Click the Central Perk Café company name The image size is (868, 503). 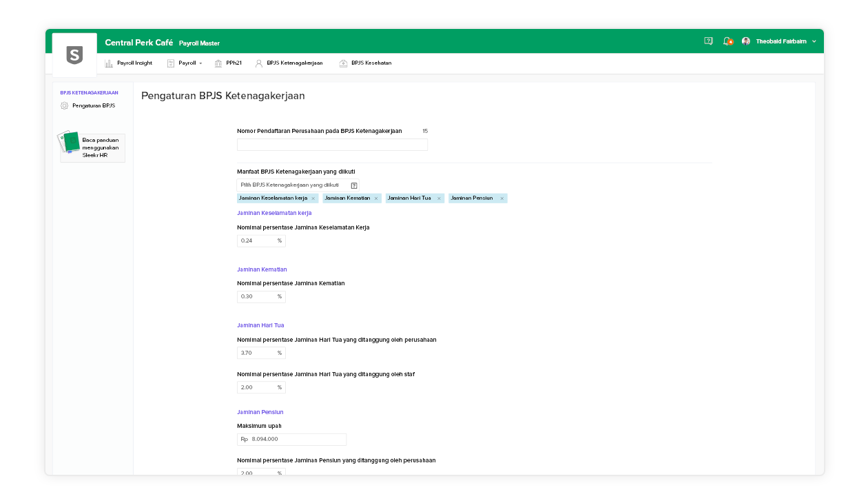[x=139, y=43]
